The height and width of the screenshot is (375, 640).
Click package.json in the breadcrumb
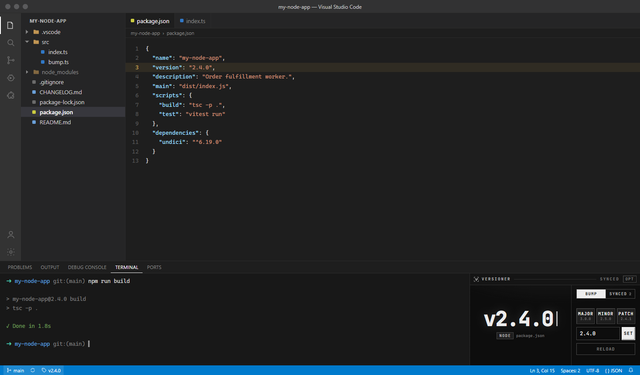coord(180,33)
